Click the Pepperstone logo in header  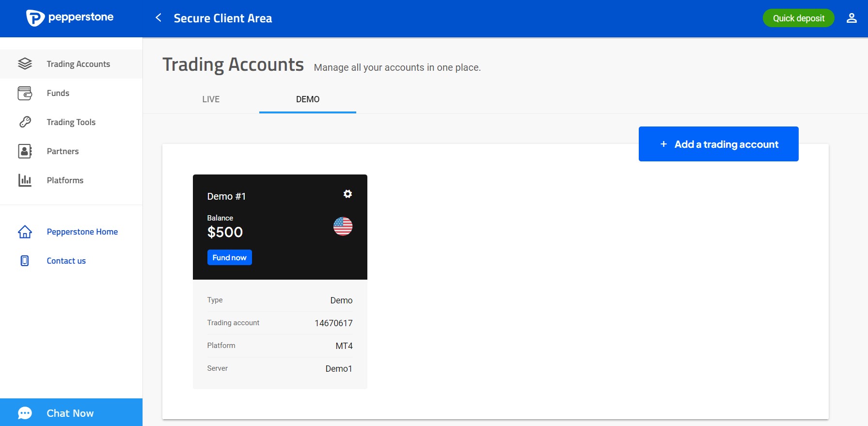(70, 18)
